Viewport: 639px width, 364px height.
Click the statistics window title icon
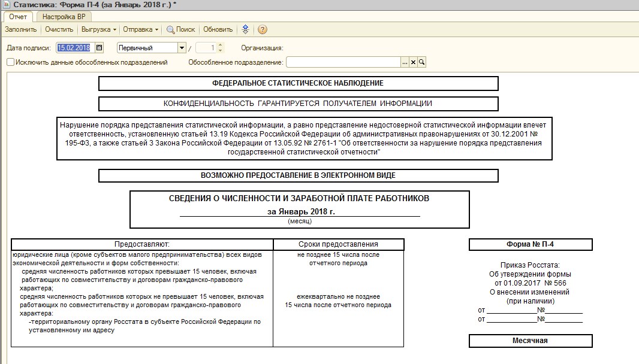6,5
